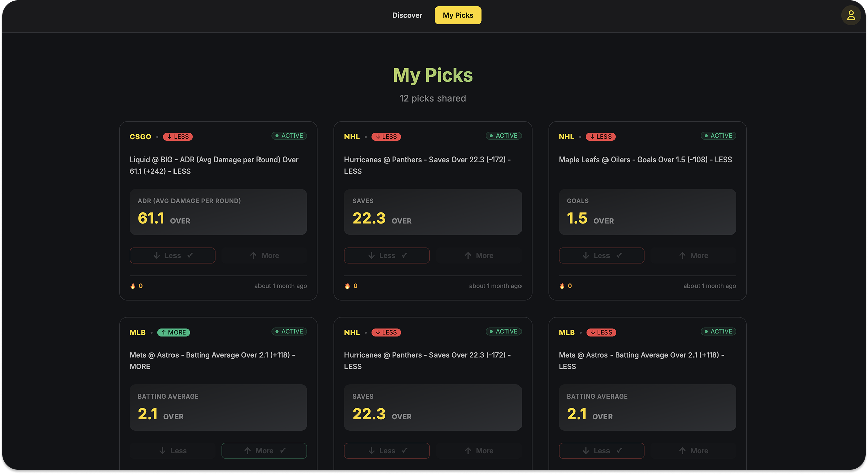Click the green MORE badge on Mets pick
This screenshot has width=868, height=474.
coord(173,332)
